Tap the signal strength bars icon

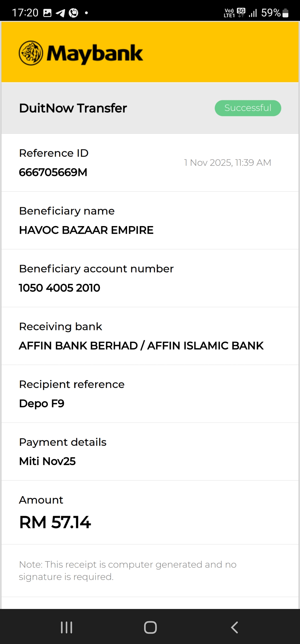pos(253,13)
